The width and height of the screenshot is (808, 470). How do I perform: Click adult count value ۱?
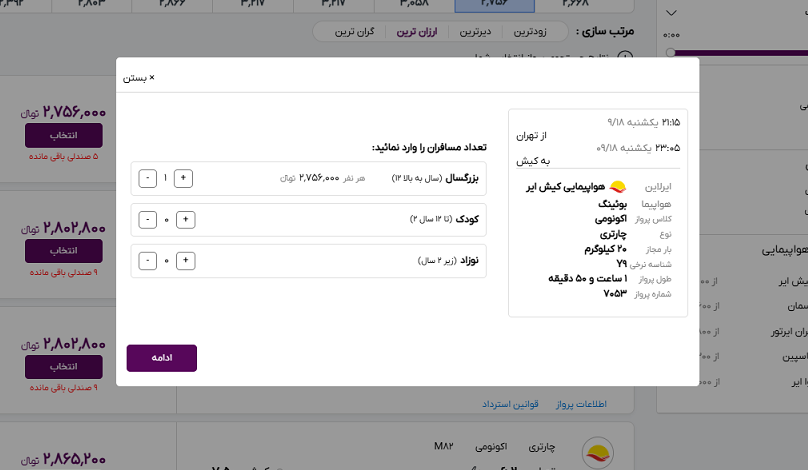[165, 178]
